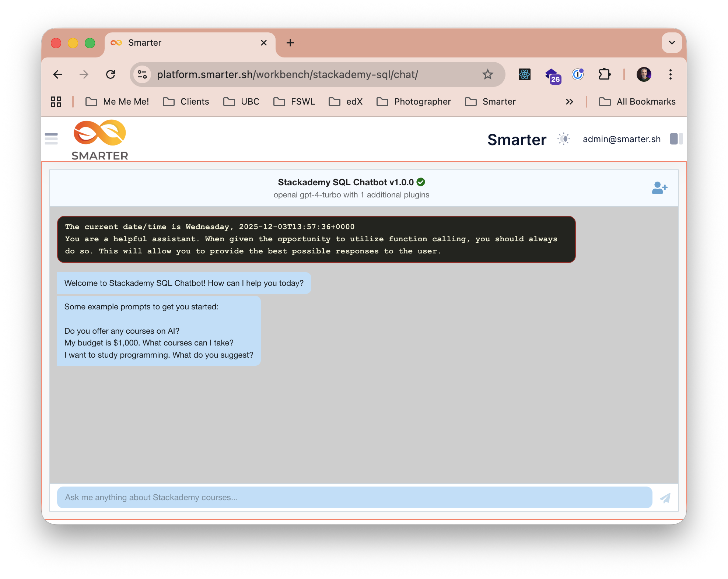Screen dimensions: 728x579
Task: Bookmark this page with the star
Action: click(487, 74)
